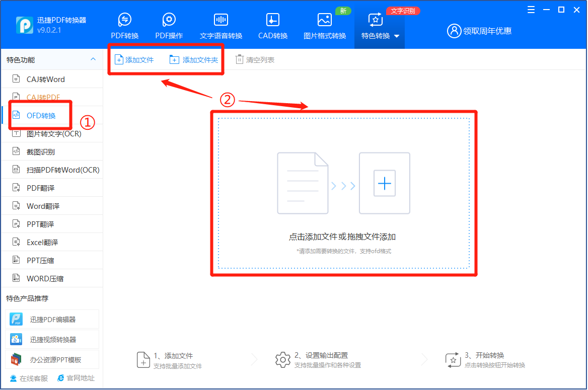The height and width of the screenshot is (390, 588).
Task: Click the 设置输出配置 gear icon
Action: [x=283, y=360]
